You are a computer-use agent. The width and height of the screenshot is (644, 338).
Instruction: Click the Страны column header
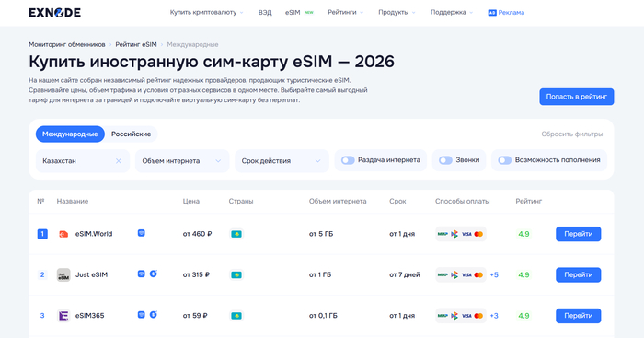click(x=241, y=201)
